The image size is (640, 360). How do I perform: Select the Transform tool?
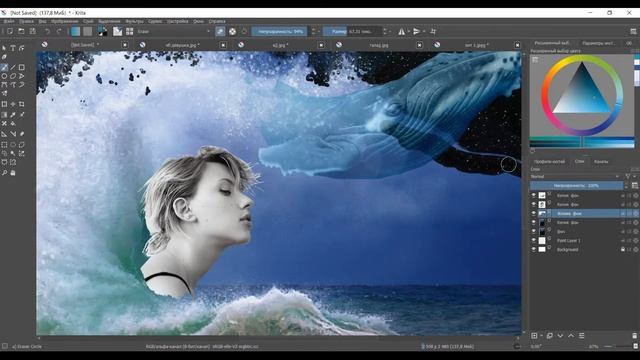4,104
